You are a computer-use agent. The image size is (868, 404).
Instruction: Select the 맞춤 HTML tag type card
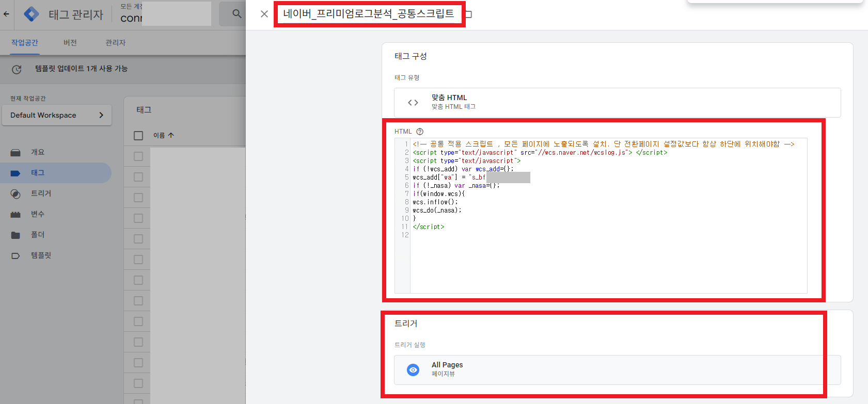tap(617, 103)
